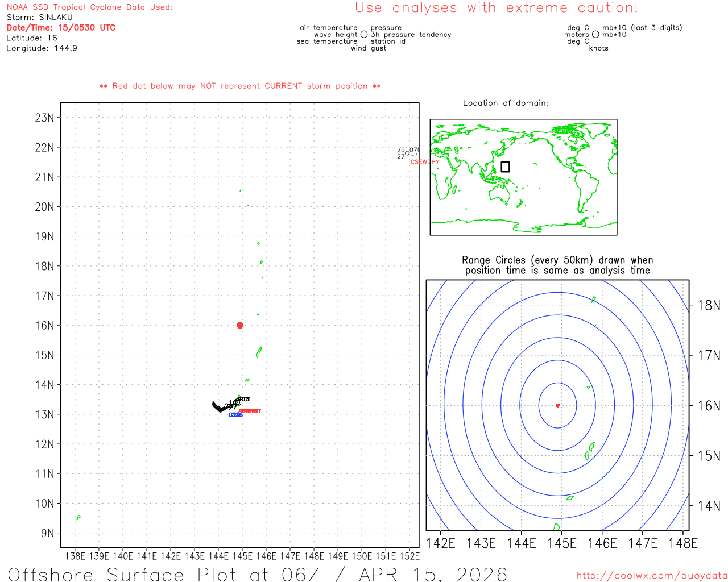Select the green island near 138E 9.5N
728x582 pixels.
tap(78, 517)
